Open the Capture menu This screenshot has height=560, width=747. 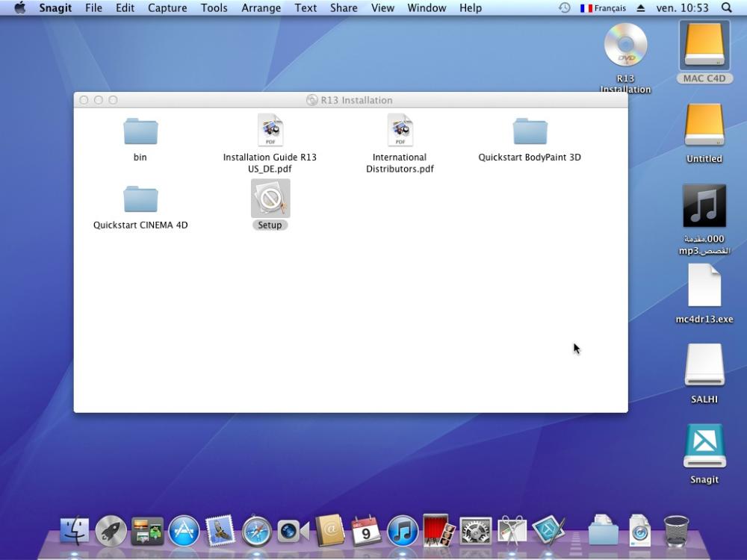click(x=167, y=7)
